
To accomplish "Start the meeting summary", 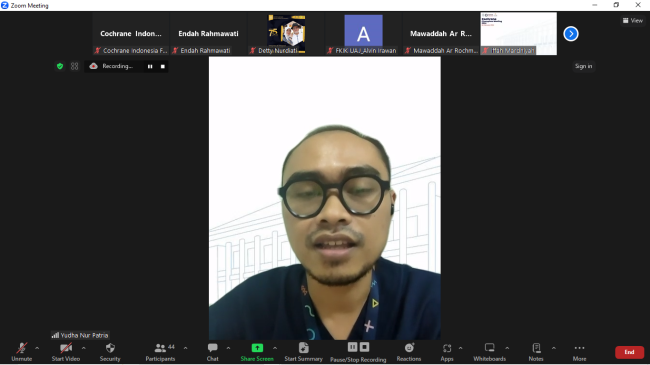I will pyautogui.click(x=303, y=352).
